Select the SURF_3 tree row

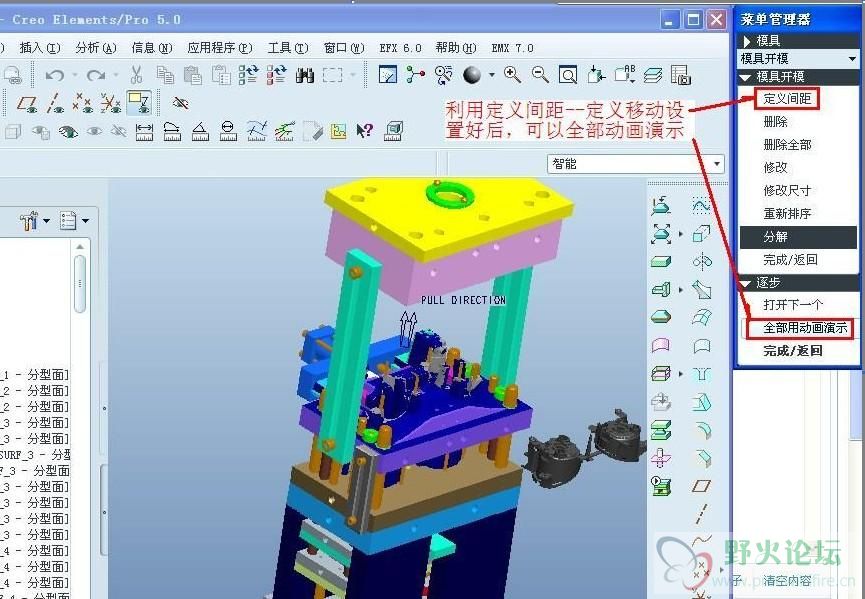[x=35, y=455]
